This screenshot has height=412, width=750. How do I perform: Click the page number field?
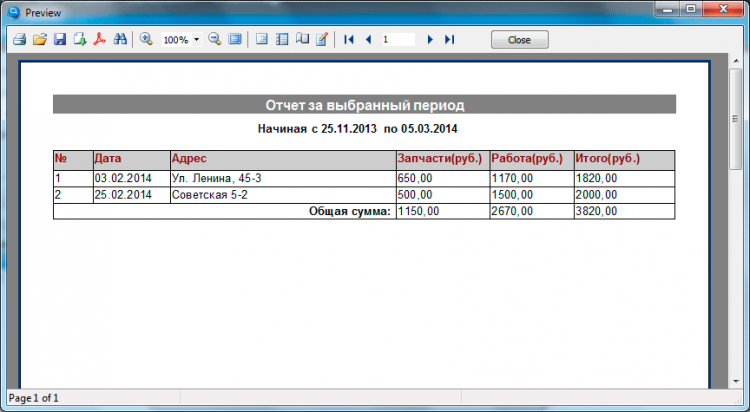tap(397, 40)
